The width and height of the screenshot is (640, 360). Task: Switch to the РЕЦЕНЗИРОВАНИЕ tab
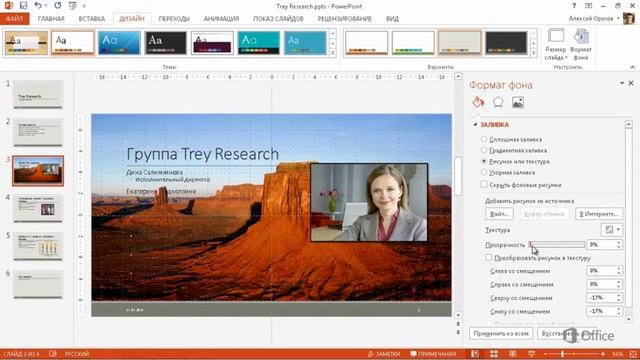click(x=344, y=19)
